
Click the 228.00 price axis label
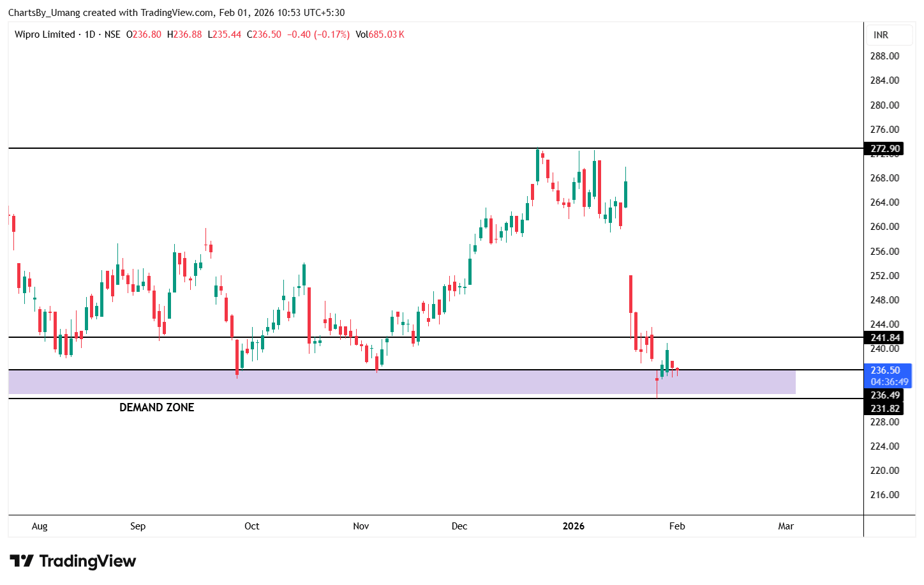point(885,422)
